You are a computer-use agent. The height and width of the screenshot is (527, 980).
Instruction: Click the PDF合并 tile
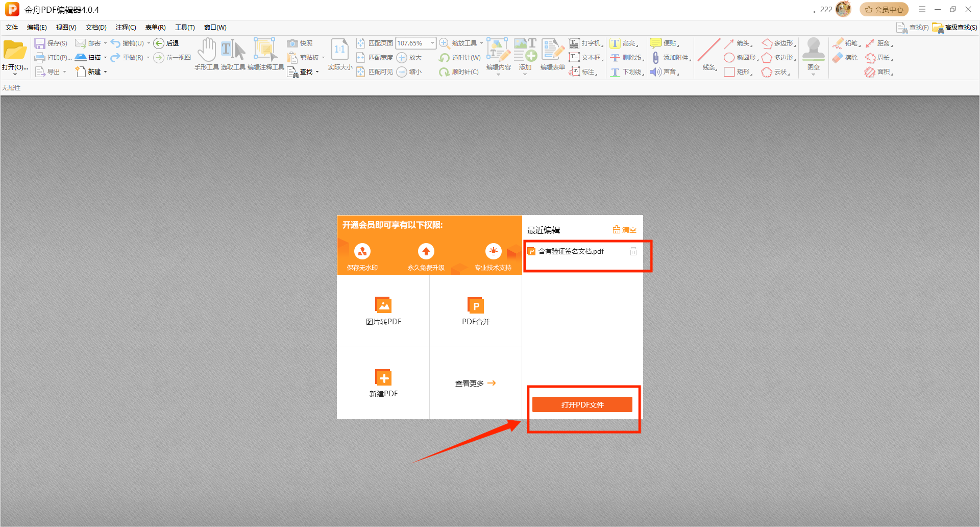[x=476, y=311]
